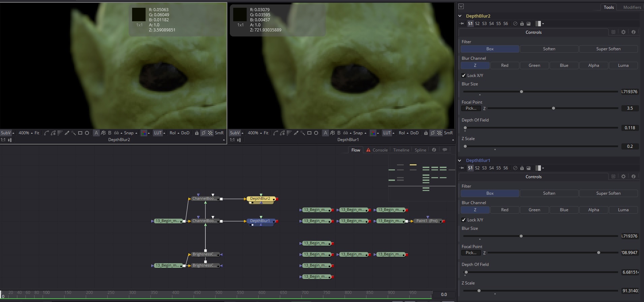
Task: Toggle A/B split view in DepthBlur2 viewer
Action: (103, 133)
